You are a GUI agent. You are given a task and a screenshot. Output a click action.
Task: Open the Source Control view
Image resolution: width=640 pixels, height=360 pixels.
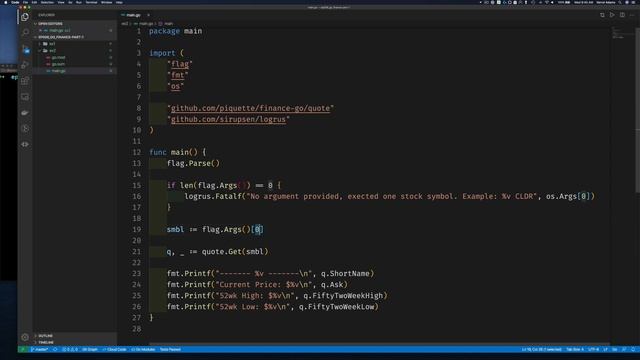(x=25, y=49)
